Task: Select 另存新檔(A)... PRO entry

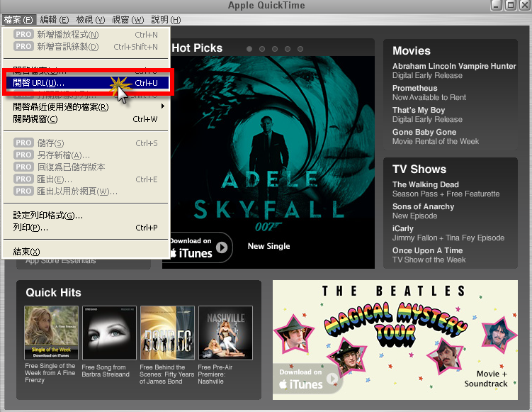Action: click(x=86, y=155)
